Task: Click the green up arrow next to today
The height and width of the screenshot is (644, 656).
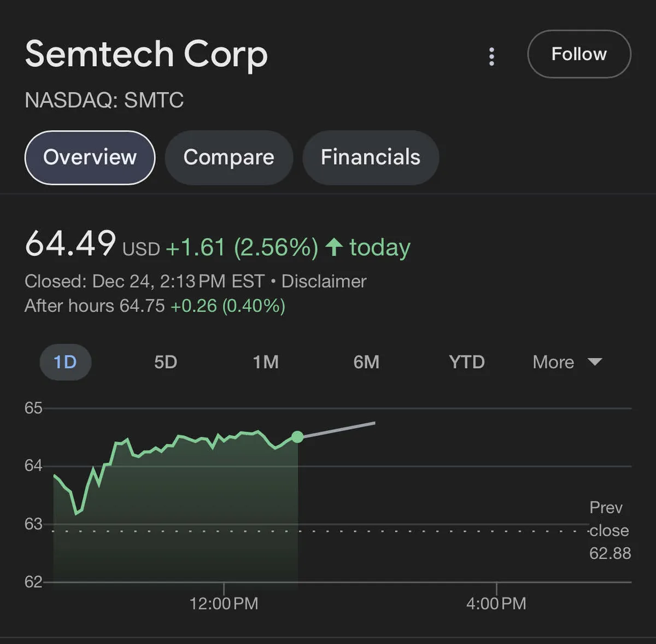Action: click(334, 247)
